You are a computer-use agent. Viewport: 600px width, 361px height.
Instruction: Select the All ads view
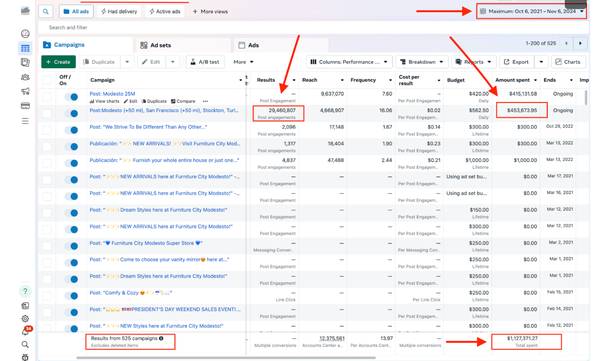[x=76, y=11]
